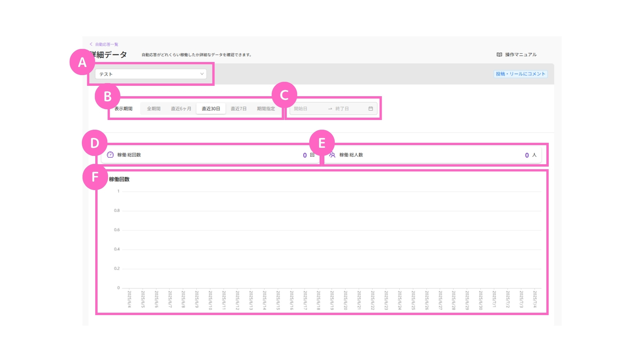Click the 詳細データ page heading

[x=108, y=55]
